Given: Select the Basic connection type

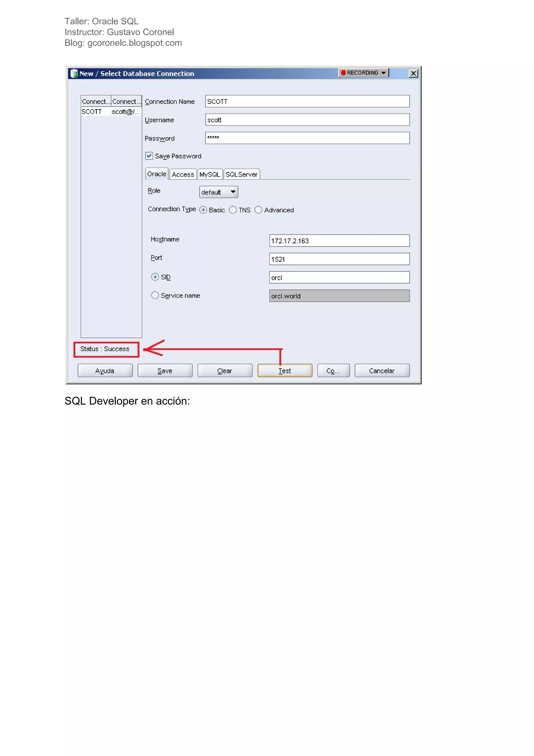Looking at the screenshot, I should click(x=203, y=210).
